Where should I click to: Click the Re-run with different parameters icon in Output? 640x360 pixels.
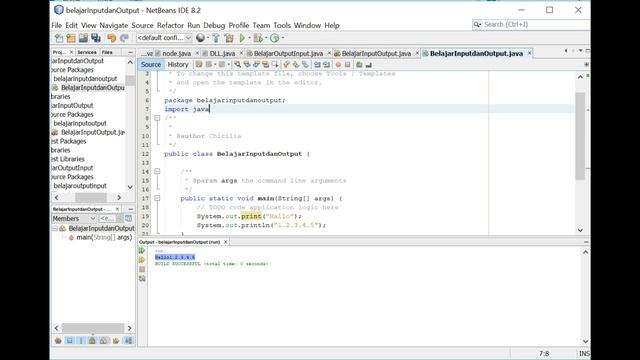tap(142, 260)
